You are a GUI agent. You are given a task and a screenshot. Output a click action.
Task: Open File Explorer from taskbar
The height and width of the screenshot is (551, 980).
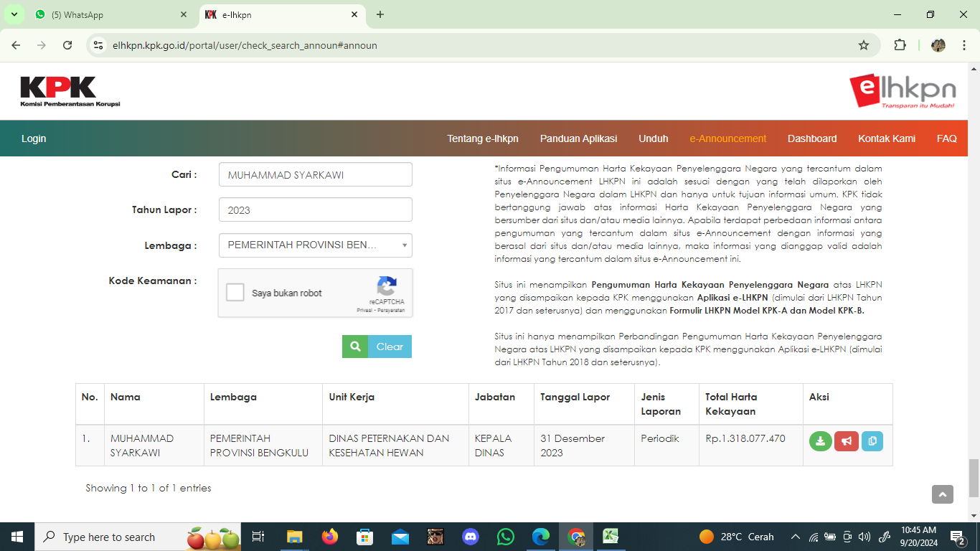(x=295, y=537)
